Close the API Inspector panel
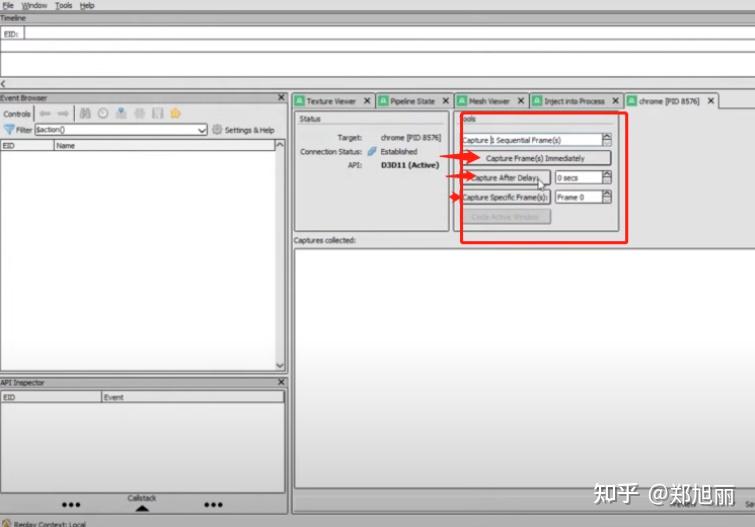Screen dimensions: 755x527 click(281, 382)
